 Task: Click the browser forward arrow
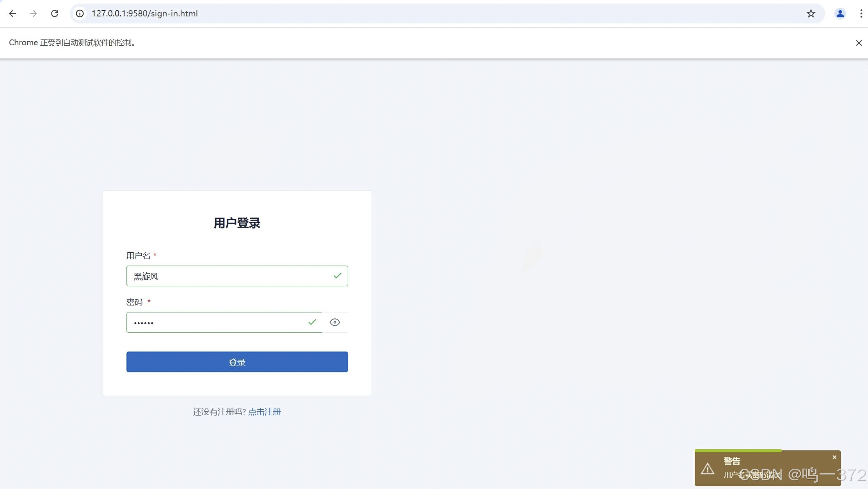point(34,14)
